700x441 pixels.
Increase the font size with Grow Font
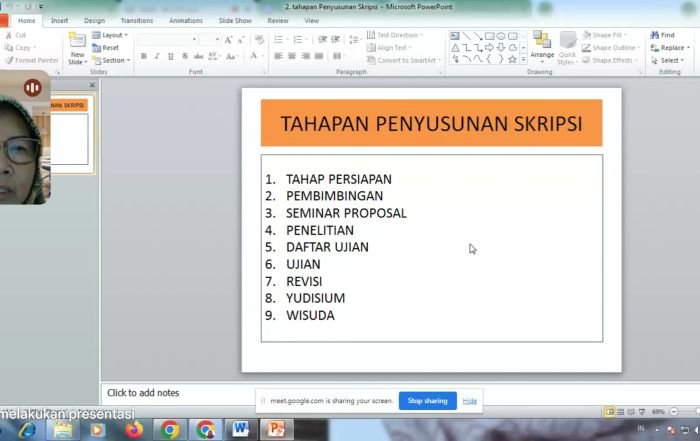pos(228,40)
